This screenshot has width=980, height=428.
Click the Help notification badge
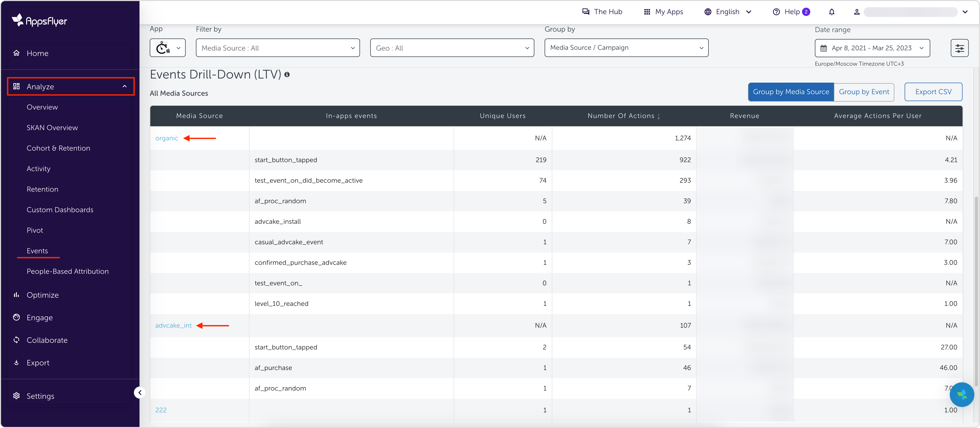point(806,12)
